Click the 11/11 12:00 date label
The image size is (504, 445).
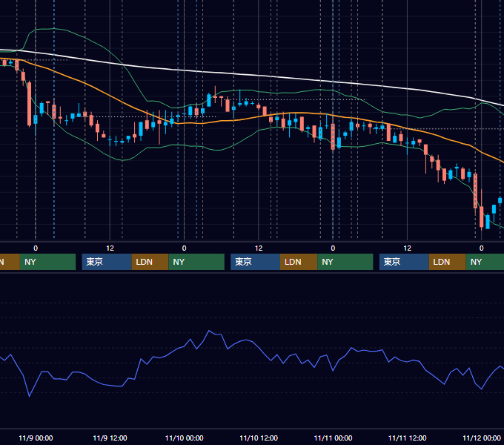pyautogui.click(x=407, y=438)
